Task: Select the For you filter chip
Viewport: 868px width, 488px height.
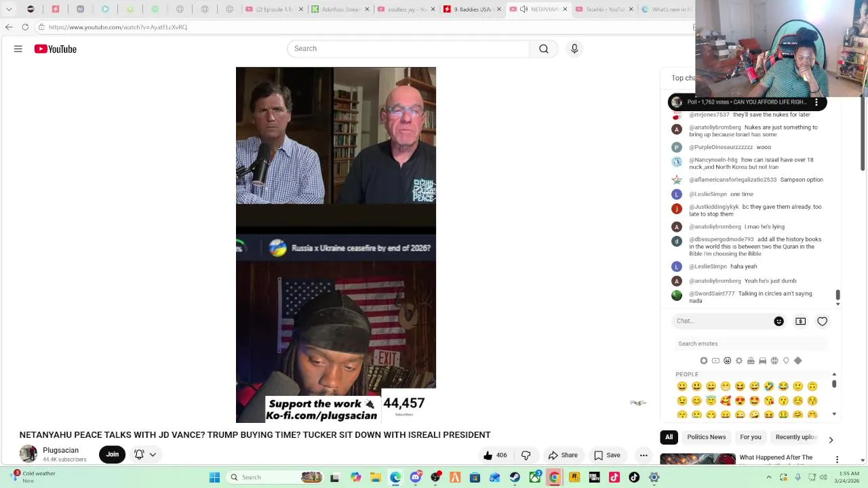Action: [751, 437]
